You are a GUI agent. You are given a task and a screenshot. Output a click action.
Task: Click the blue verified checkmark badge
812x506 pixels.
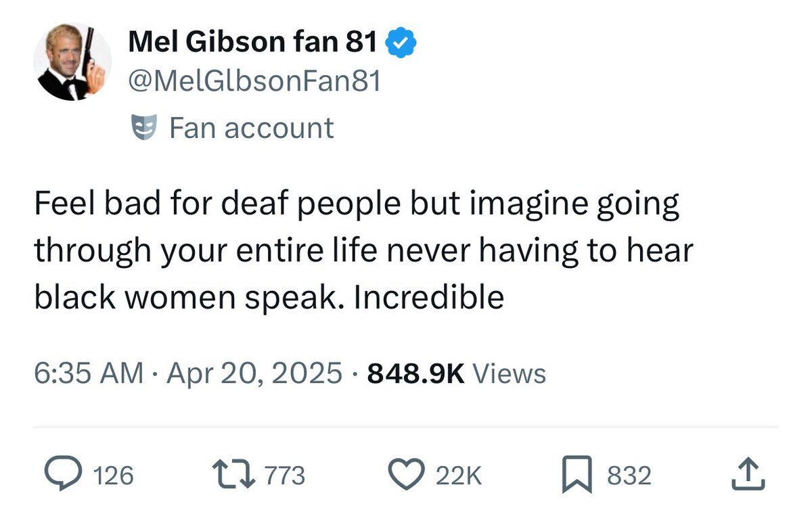[x=401, y=44]
